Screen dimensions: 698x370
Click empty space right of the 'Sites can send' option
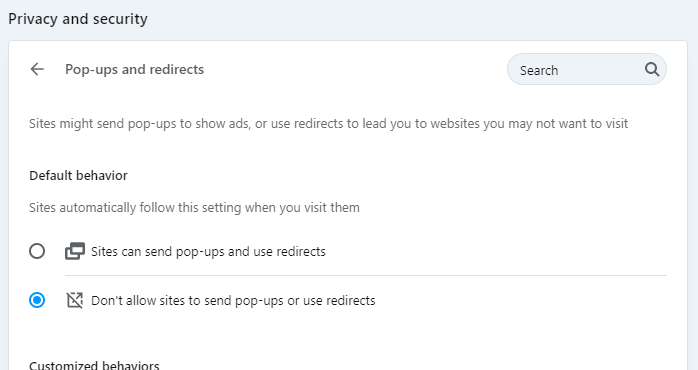(x=496, y=252)
